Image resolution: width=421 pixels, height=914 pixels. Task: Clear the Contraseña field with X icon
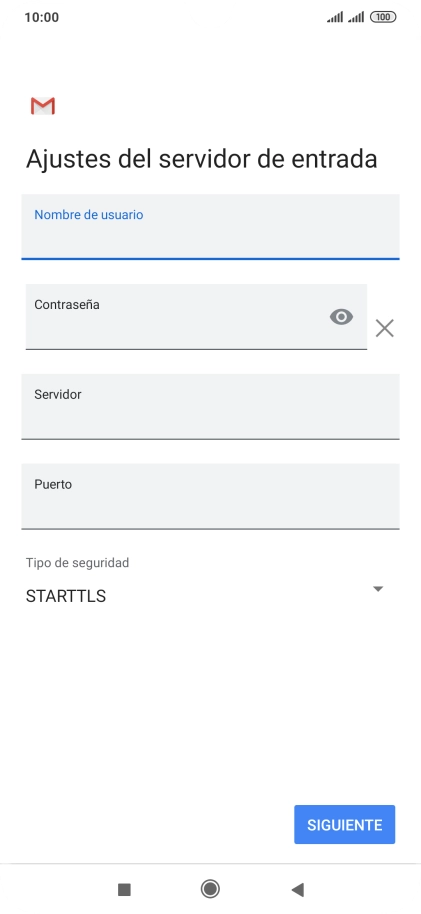point(385,328)
